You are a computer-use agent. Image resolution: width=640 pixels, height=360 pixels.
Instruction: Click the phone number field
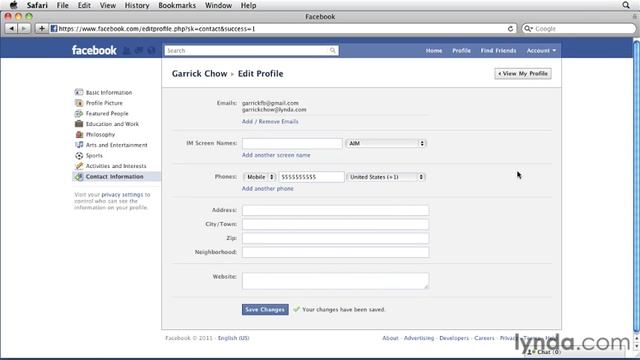click(311, 177)
